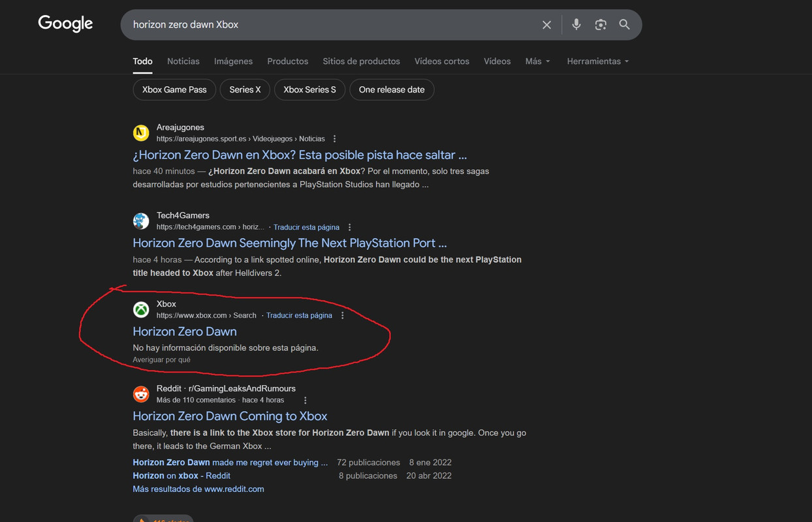
Task: Click Traducir esta página for Tech4Gamers
Action: 306,228
